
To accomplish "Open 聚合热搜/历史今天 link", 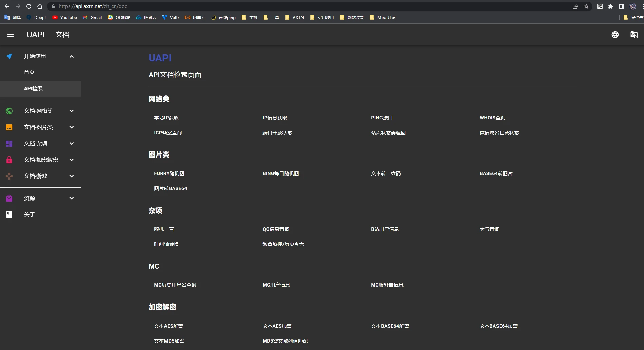I will coord(284,244).
